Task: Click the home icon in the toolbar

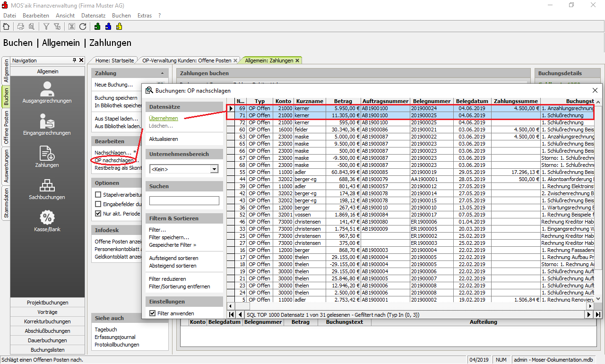Action: [x=7, y=26]
